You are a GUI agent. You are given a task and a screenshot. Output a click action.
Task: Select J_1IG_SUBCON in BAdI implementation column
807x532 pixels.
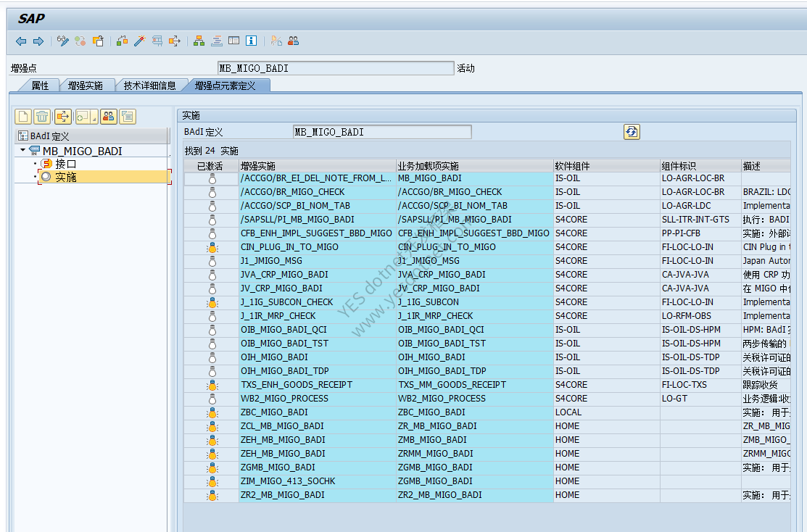click(x=474, y=302)
